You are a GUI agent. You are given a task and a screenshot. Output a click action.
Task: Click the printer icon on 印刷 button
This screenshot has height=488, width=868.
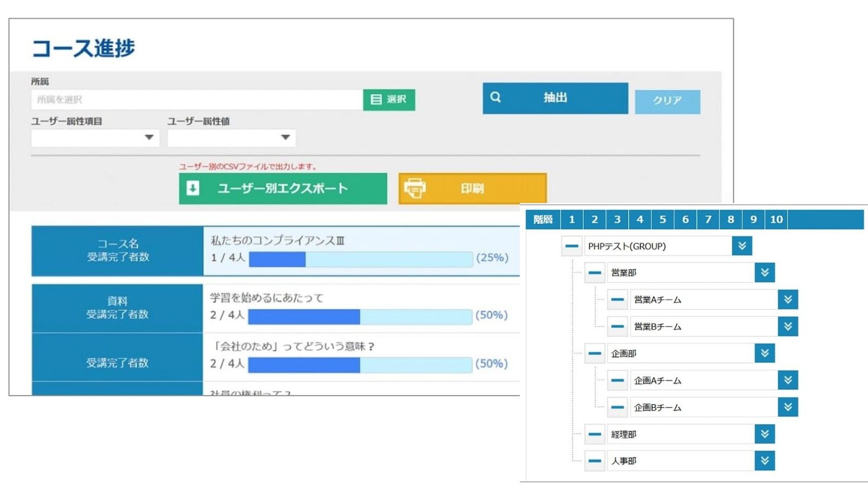[x=415, y=188]
